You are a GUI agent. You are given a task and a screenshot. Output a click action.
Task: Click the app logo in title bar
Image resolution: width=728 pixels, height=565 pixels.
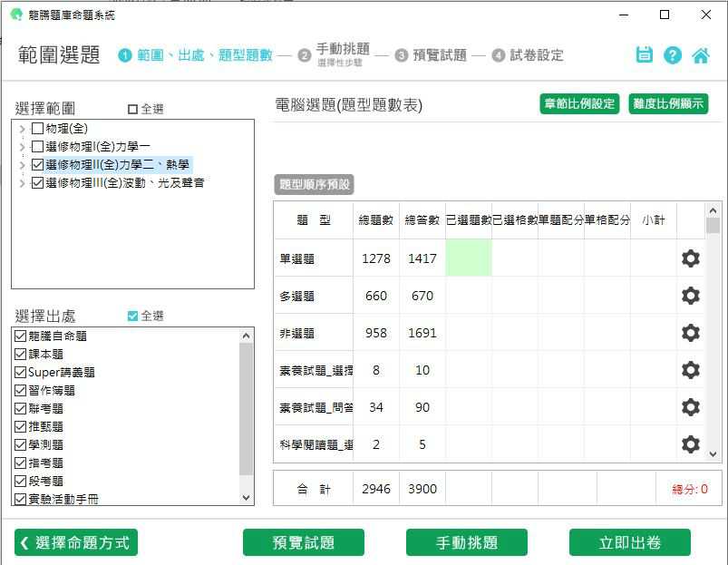pyautogui.click(x=16, y=15)
